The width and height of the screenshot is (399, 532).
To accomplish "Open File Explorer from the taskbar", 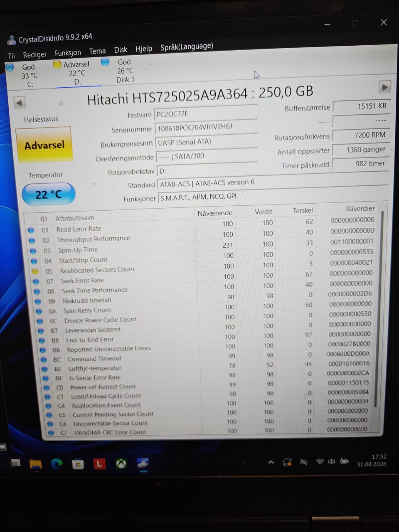I will click(x=36, y=464).
